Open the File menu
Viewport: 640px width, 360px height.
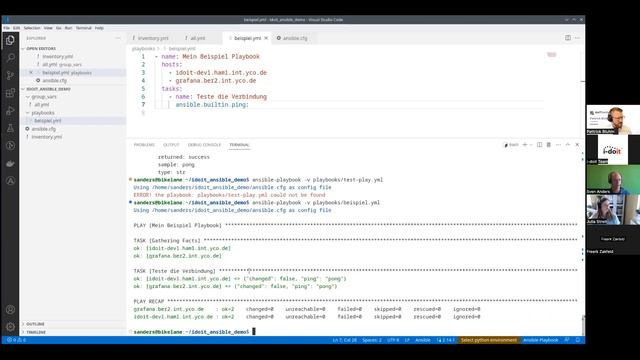coord(7,28)
